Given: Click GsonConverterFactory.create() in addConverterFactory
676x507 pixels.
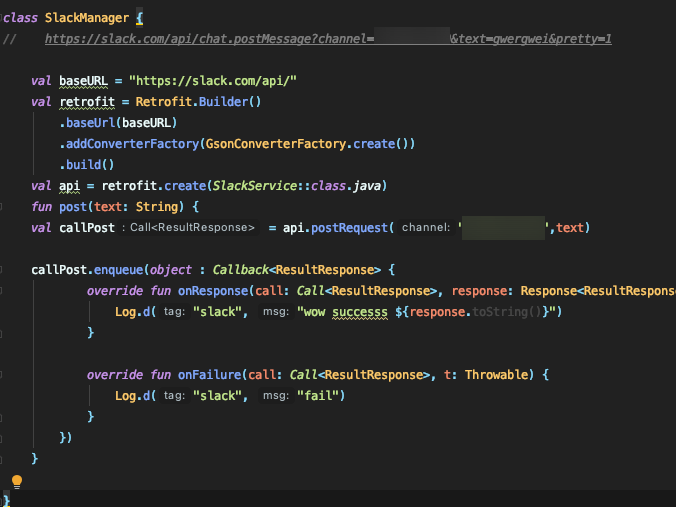Looking at the screenshot, I should pos(307,144).
